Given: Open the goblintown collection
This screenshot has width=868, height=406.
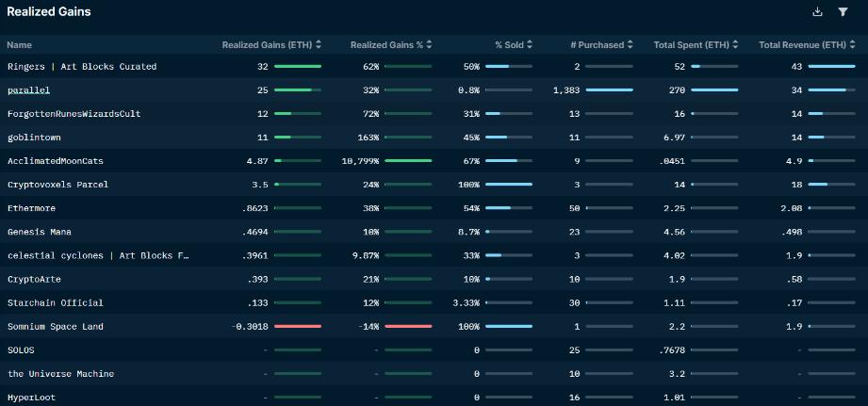Looking at the screenshot, I should click(x=34, y=138).
